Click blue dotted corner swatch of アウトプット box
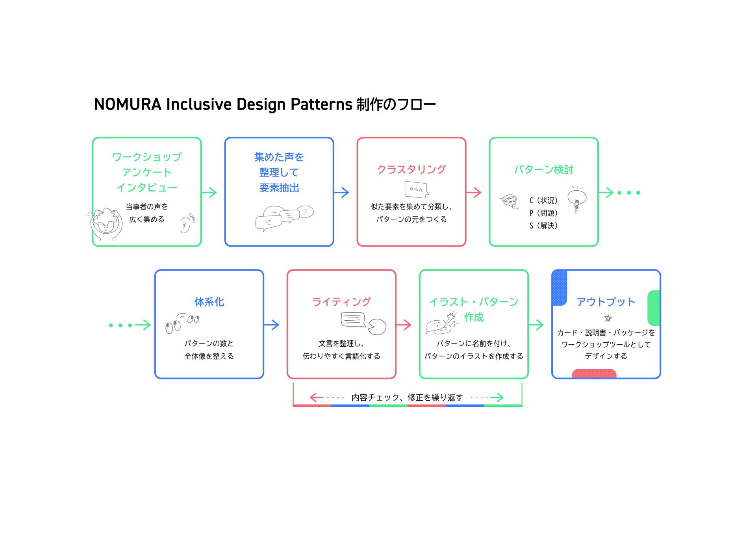This screenshot has height=535, width=756. [559, 288]
